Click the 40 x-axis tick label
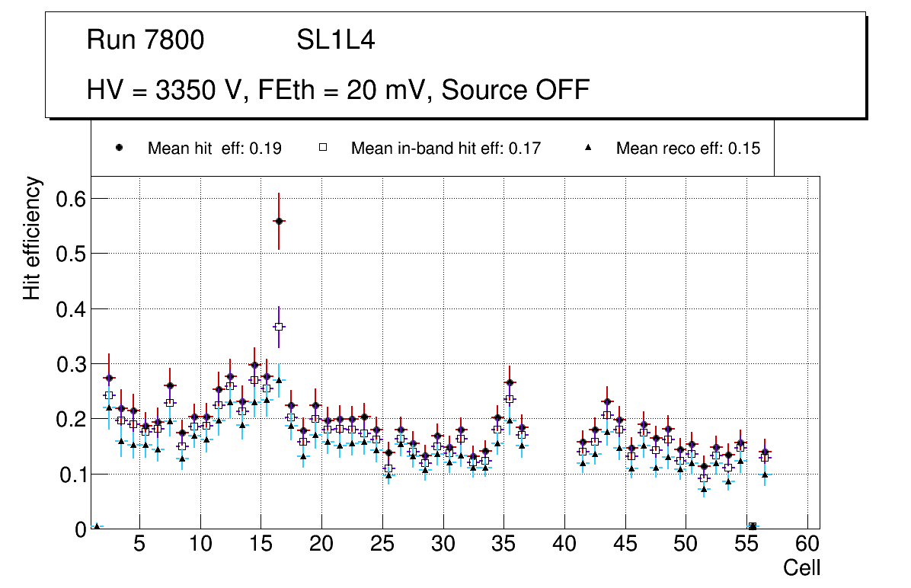 tap(564, 545)
